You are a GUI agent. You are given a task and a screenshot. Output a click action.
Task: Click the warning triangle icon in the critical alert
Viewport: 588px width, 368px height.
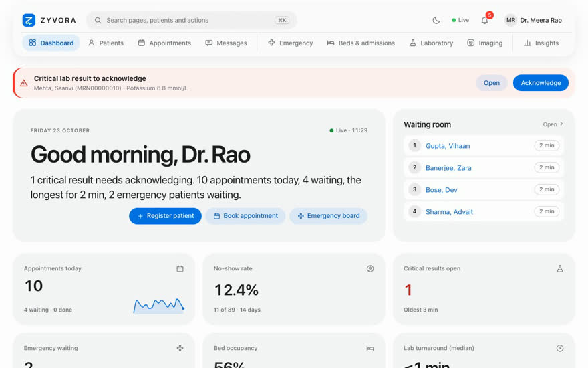pos(24,83)
